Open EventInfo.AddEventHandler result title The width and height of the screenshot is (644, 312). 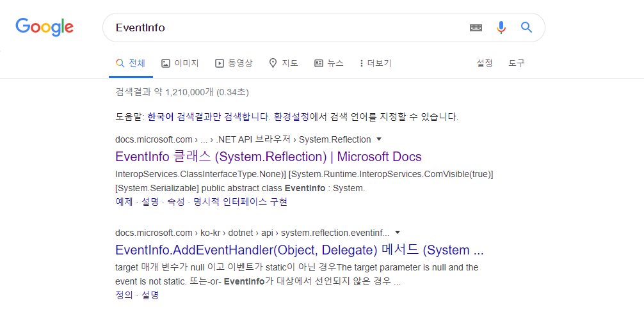tap(300, 250)
